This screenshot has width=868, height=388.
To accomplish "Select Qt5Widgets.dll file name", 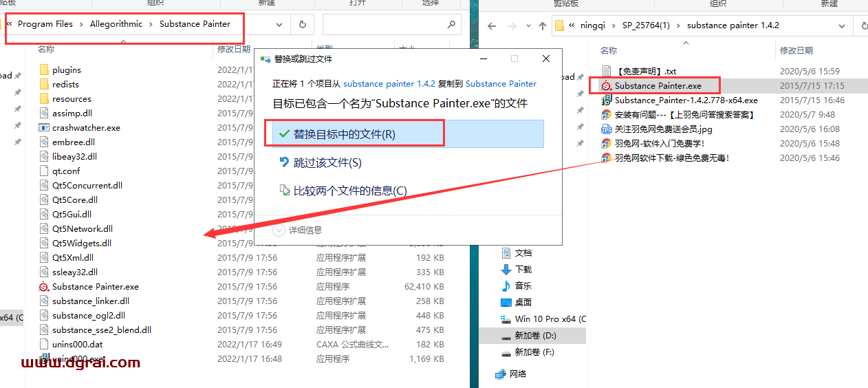I will (x=82, y=243).
